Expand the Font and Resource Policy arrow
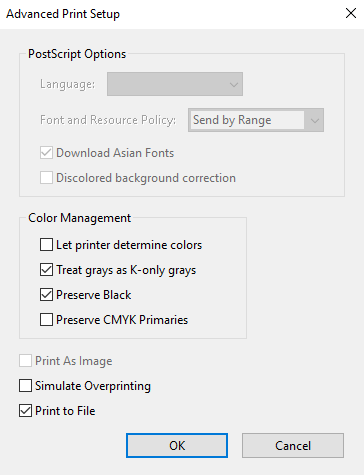This screenshot has height=475, width=364. coord(314,120)
